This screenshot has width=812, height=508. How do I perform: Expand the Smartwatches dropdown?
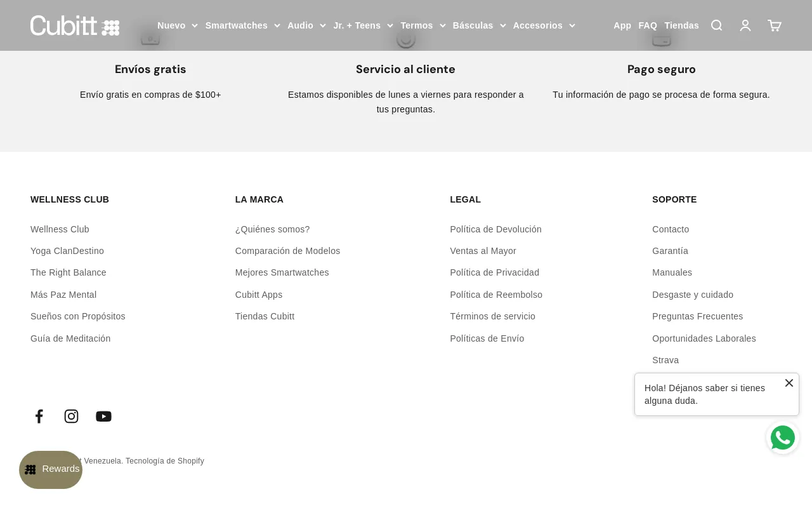point(242,25)
